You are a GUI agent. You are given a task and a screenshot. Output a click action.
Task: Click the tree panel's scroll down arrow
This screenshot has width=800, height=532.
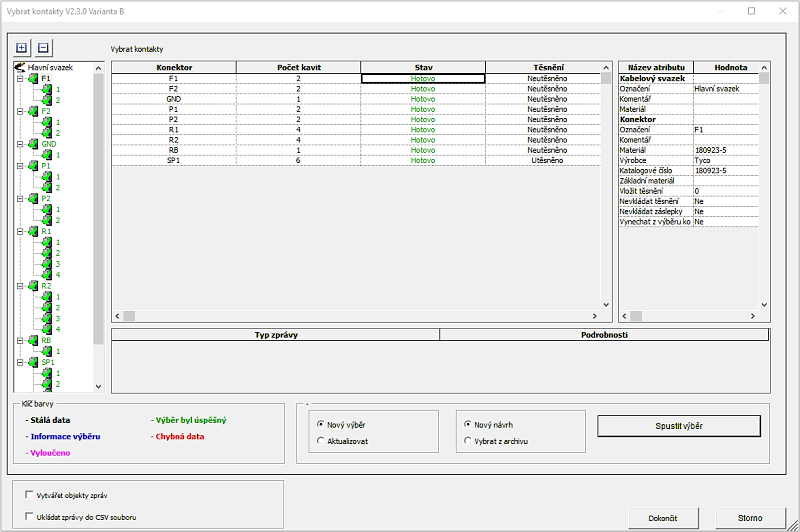(x=98, y=386)
